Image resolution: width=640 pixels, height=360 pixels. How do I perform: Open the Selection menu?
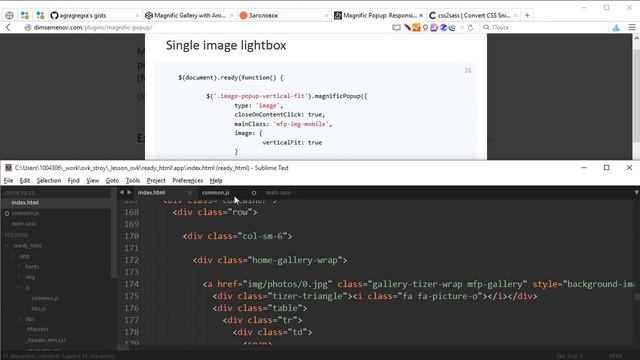click(49, 180)
